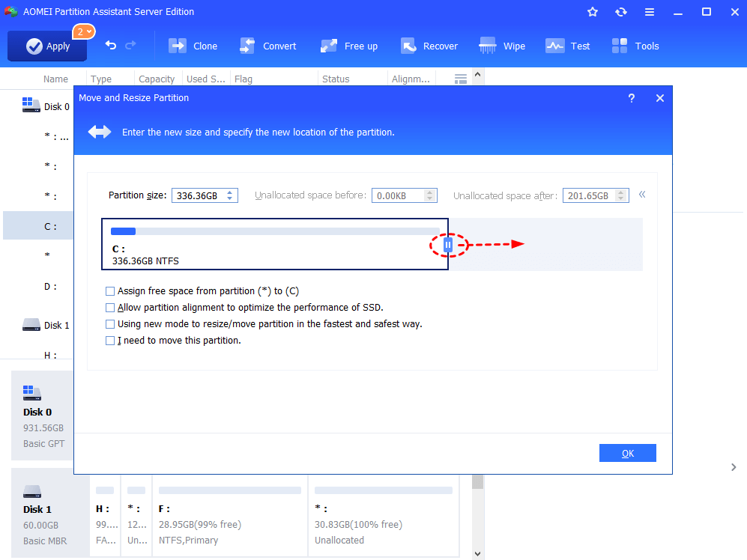Open the Convert tool

pos(267,46)
